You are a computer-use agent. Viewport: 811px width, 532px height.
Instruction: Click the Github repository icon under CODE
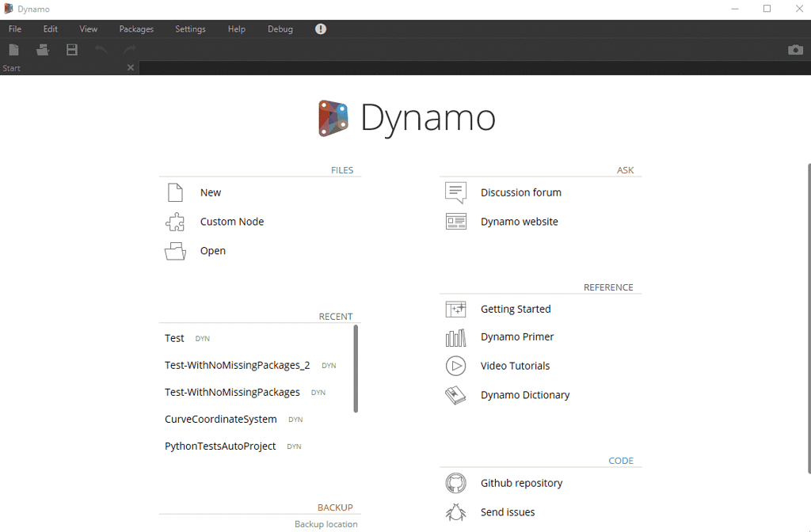(x=455, y=483)
